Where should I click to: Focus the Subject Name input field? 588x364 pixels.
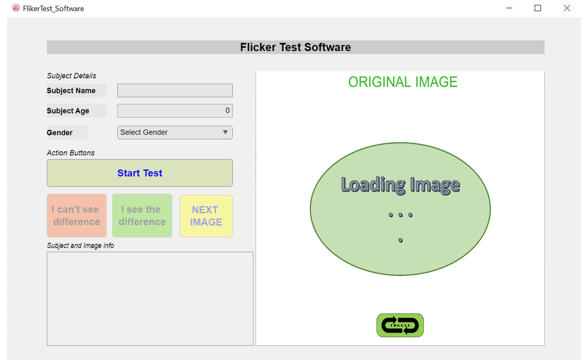(175, 91)
